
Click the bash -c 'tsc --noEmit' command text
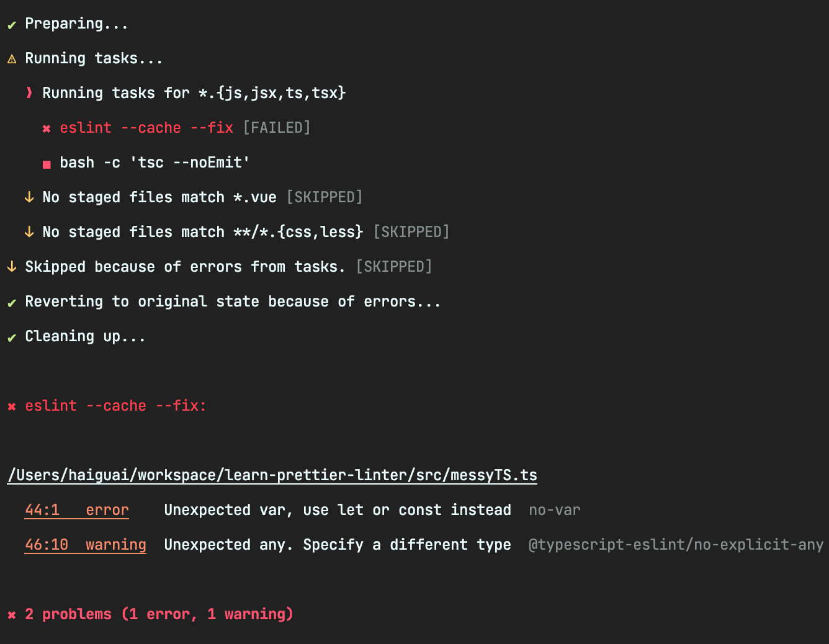tap(155, 163)
